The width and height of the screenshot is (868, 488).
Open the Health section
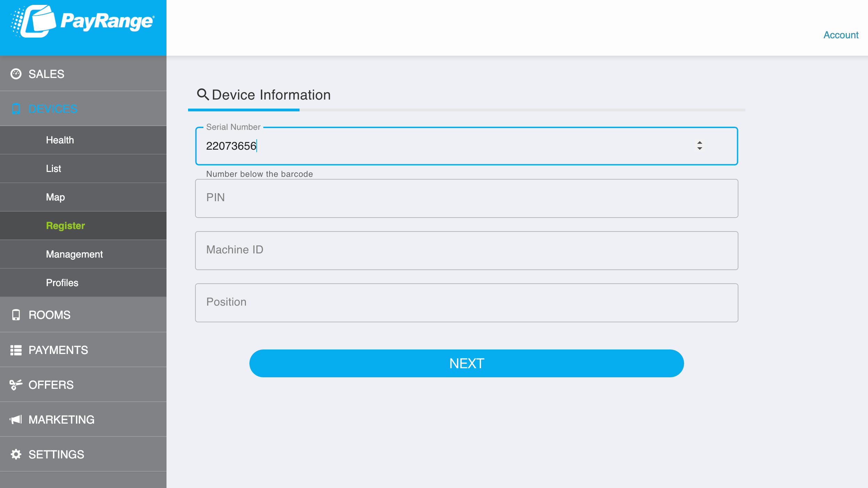pyautogui.click(x=60, y=140)
